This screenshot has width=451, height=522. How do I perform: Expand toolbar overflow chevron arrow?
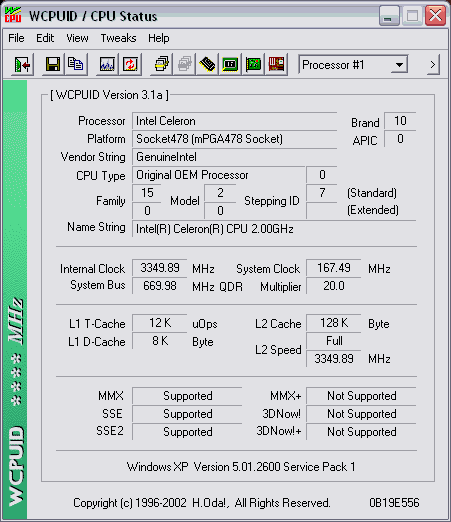(433, 65)
